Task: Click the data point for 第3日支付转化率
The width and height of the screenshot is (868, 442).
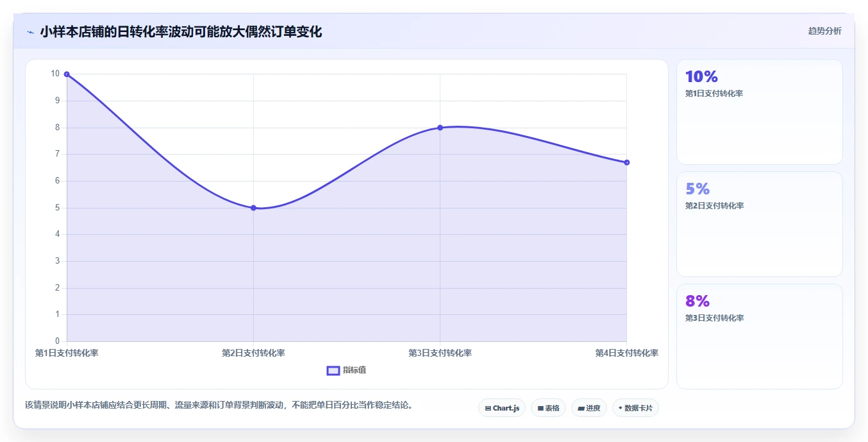Action: tap(440, 128)
